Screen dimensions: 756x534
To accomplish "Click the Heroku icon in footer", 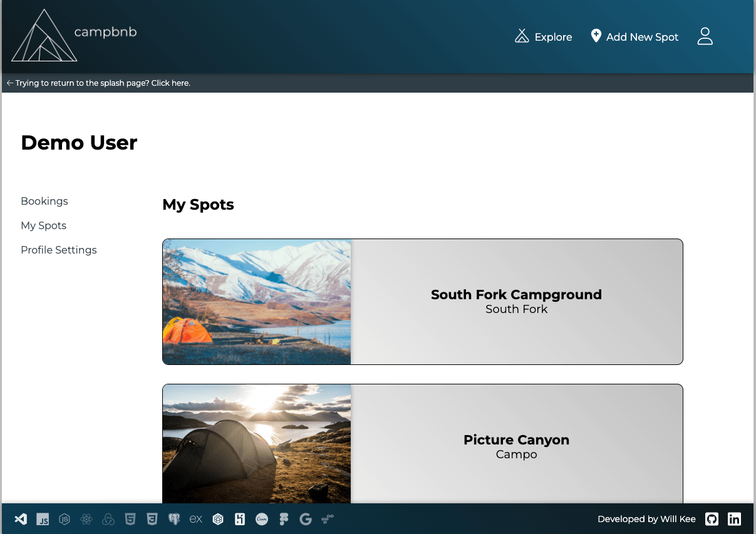I will 240,519.
